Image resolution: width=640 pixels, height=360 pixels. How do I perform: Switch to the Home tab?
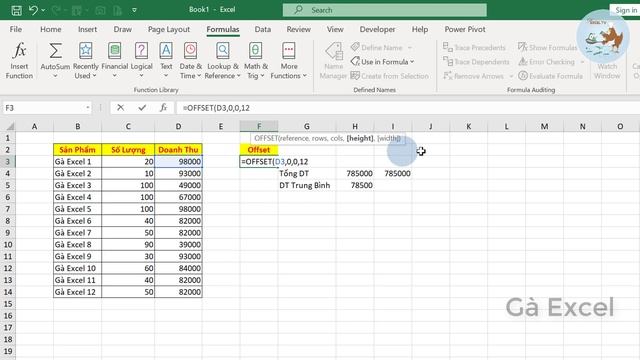click(x=51, y=29)
